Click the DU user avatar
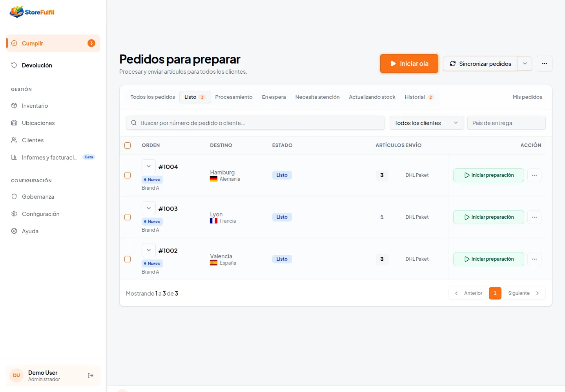The height and width of the screenshot is (392, 565). click(16, 376)
